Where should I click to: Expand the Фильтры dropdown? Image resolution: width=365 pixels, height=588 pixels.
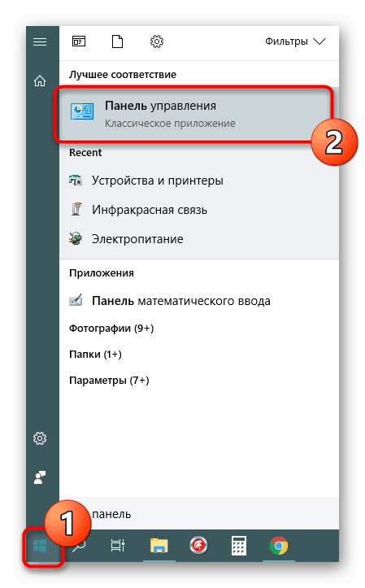295,41
